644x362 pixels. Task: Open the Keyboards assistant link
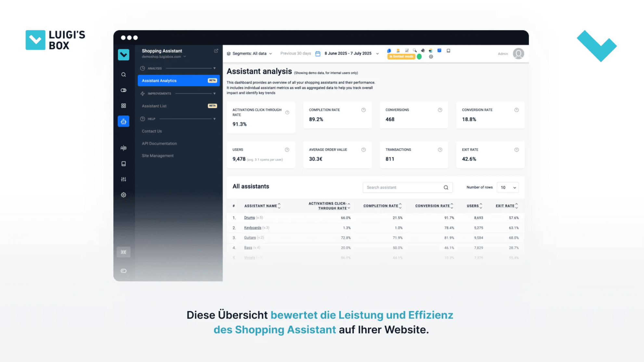pos(252,228)
